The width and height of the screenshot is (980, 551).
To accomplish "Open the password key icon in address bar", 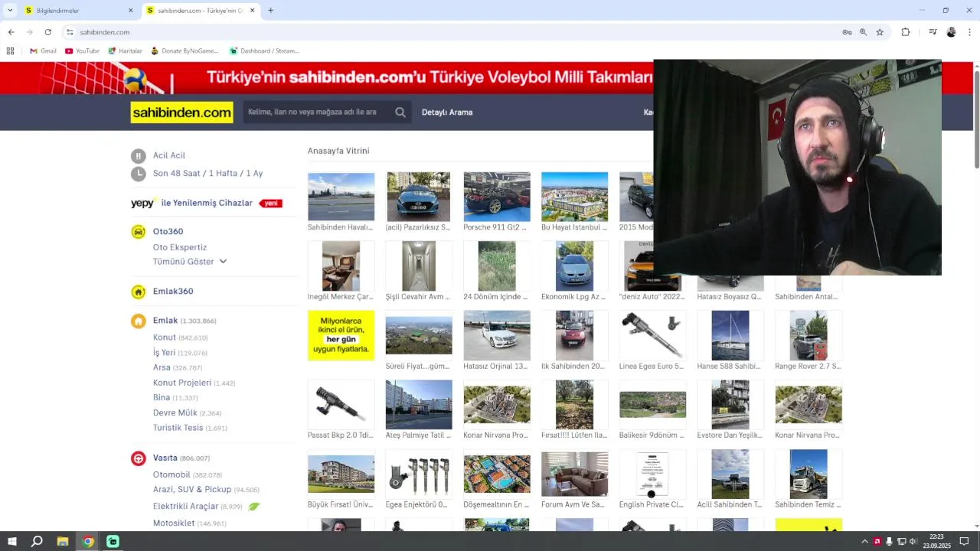I will click(x=847, y=32).
